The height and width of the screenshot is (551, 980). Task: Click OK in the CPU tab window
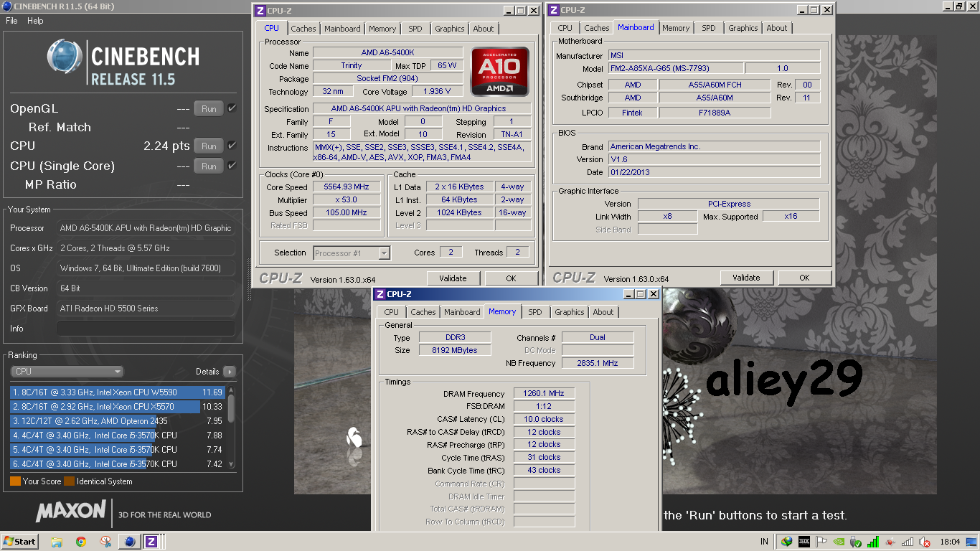pos(511,278)
